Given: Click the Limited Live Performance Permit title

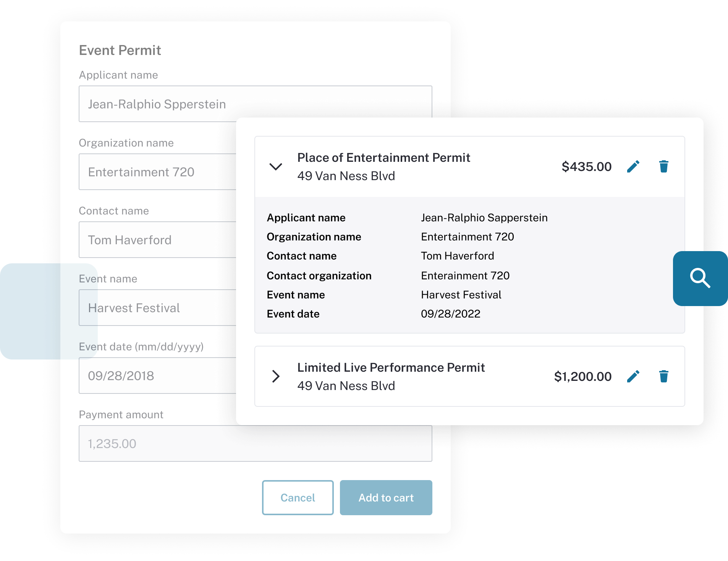Looking at the screenshot, I should click(391, 367).
